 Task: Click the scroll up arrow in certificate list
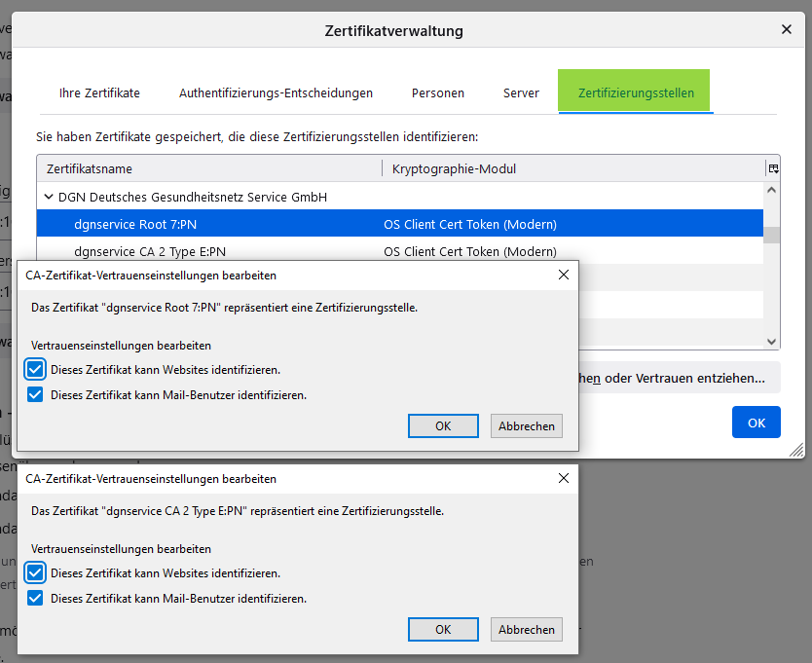point(771,190)
